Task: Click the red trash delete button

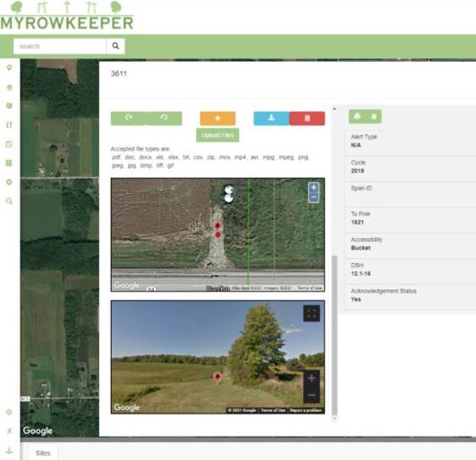Action: [307, 118]
